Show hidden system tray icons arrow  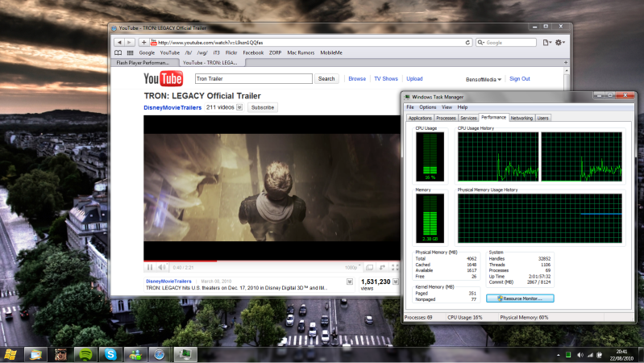(x=559, y=355)
